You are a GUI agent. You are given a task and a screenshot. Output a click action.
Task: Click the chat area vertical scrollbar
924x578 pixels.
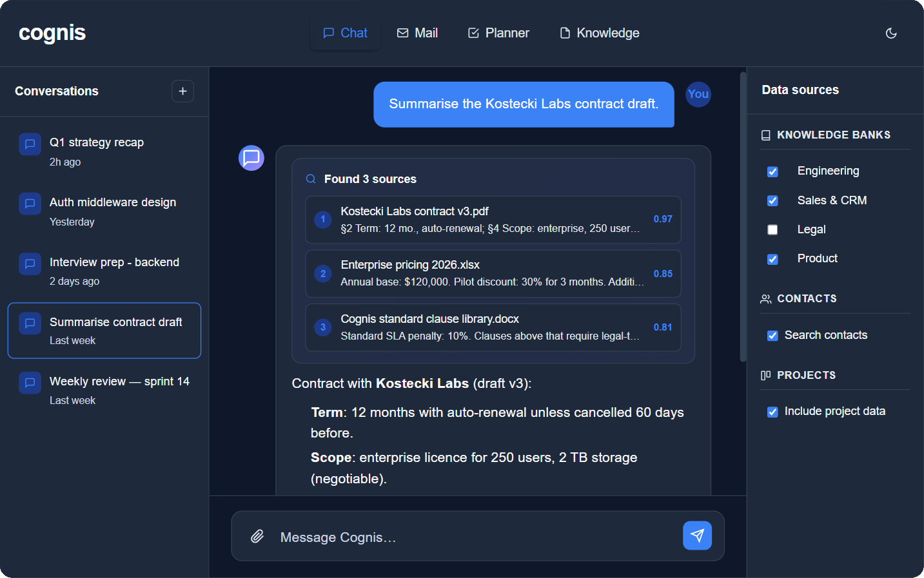click(x=743, y=217)
